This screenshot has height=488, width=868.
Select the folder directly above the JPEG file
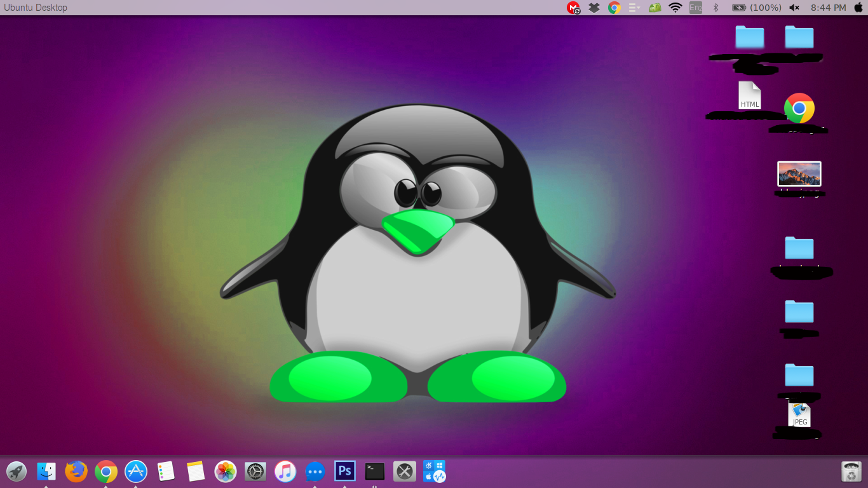point(799,375)
